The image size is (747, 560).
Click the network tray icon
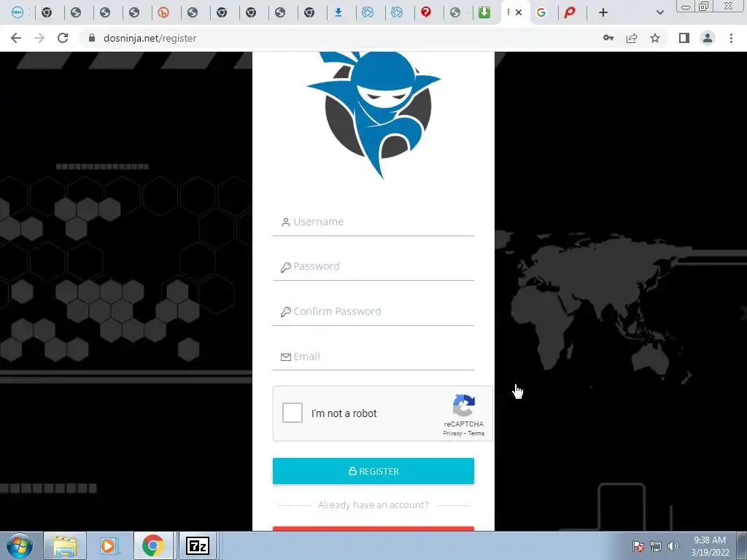656,546
